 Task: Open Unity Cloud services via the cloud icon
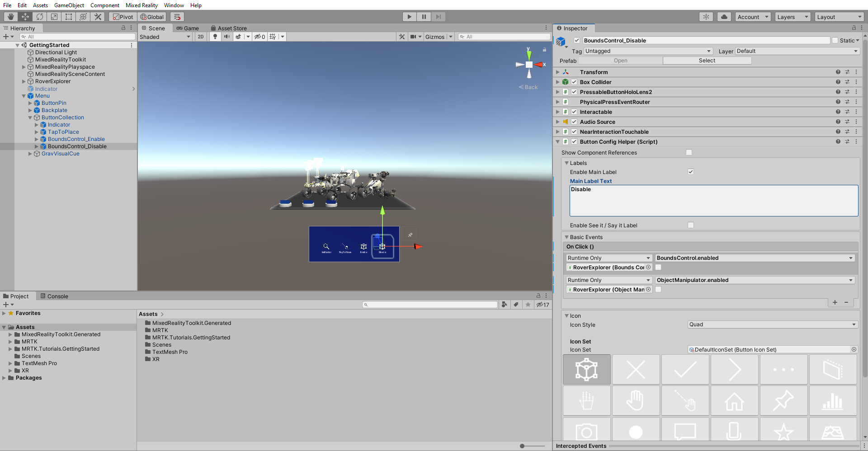[x=724, y=17]
